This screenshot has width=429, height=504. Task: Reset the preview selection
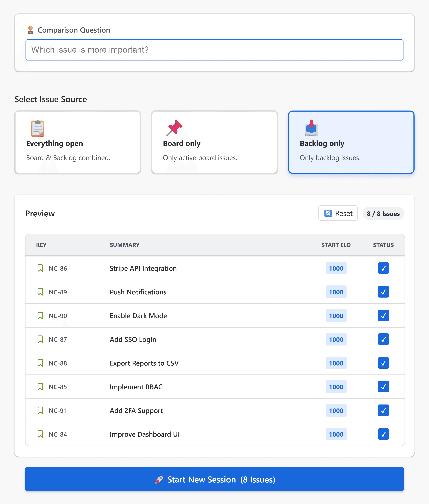[338, 213]
